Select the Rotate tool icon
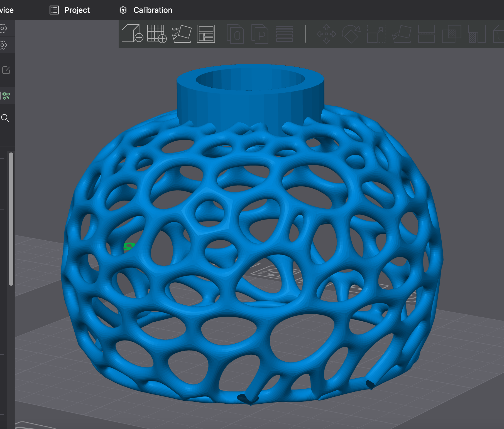Viewport: 504px width, 429px height. click(x=351, y=34)
